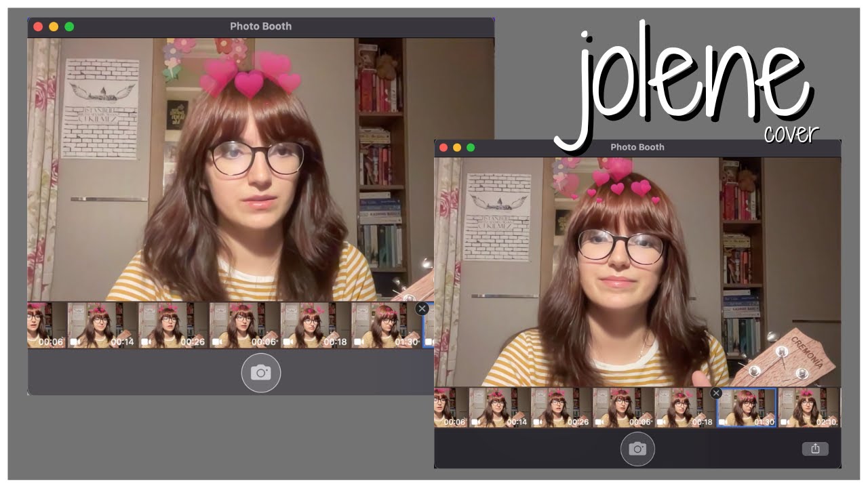
Task: Click the X delete badge in back window filmstrip
Action: pyautogui.click(x=422, y=308)
